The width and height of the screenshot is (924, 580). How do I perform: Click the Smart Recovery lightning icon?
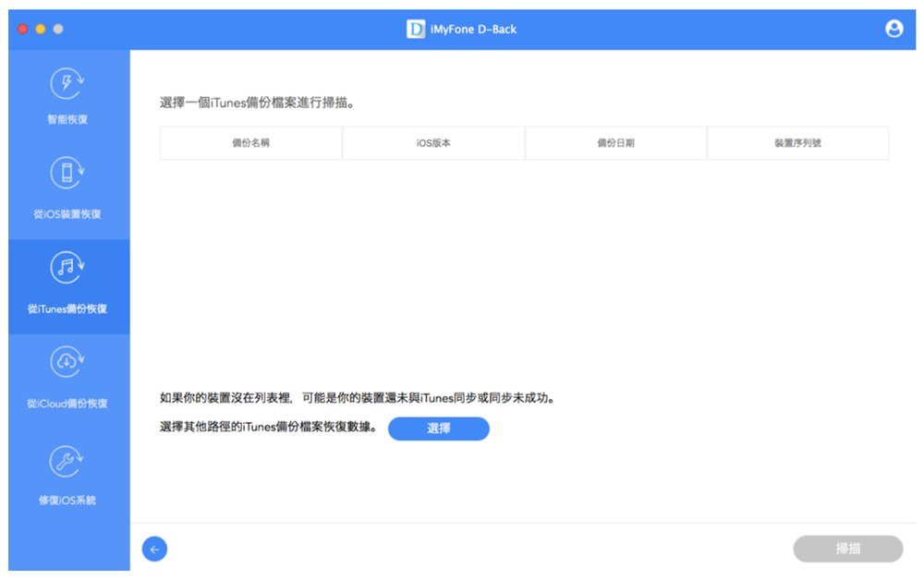[67, 84]
